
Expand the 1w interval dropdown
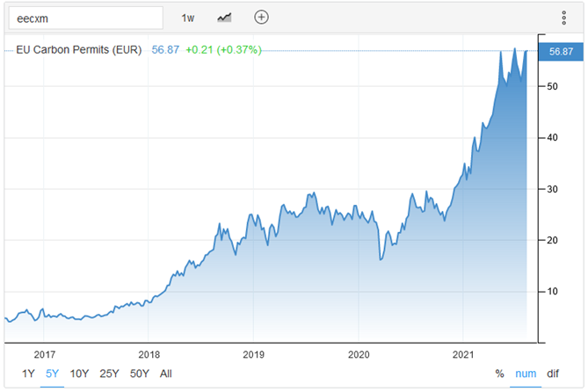point(188,18)
